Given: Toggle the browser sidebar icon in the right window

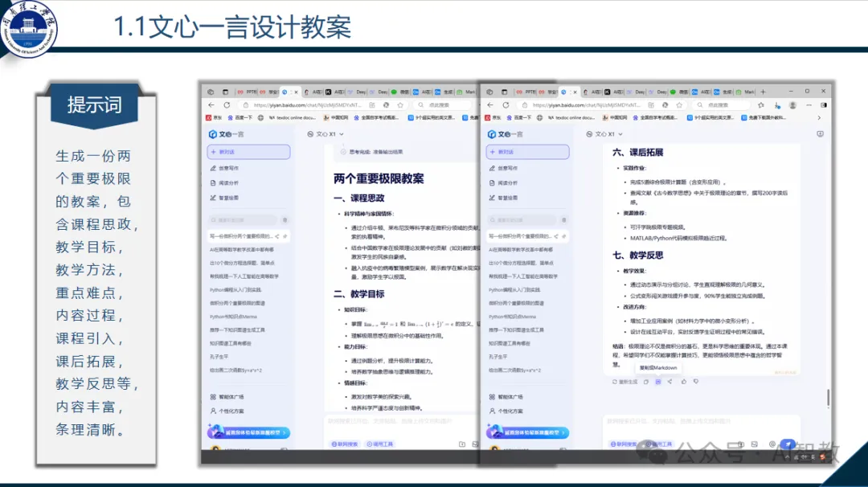Looking at the screenshot, I should point(824,104).
